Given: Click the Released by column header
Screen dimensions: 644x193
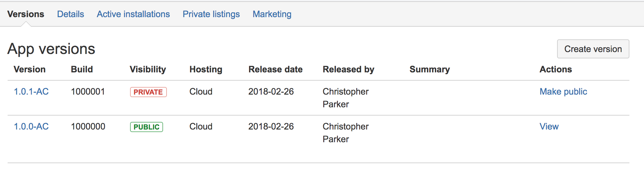Looking at the screenshot, I should (348, 70).
